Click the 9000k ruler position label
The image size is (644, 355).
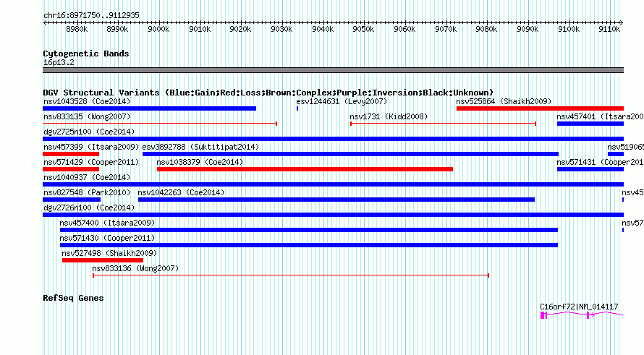coord(158,29)
